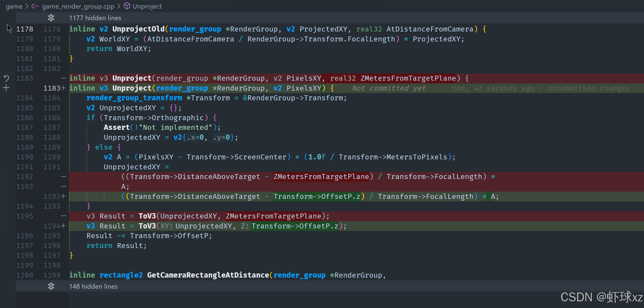Click the ToV3 call on added line 1194
644x308 pixels.
pos(147,226)
